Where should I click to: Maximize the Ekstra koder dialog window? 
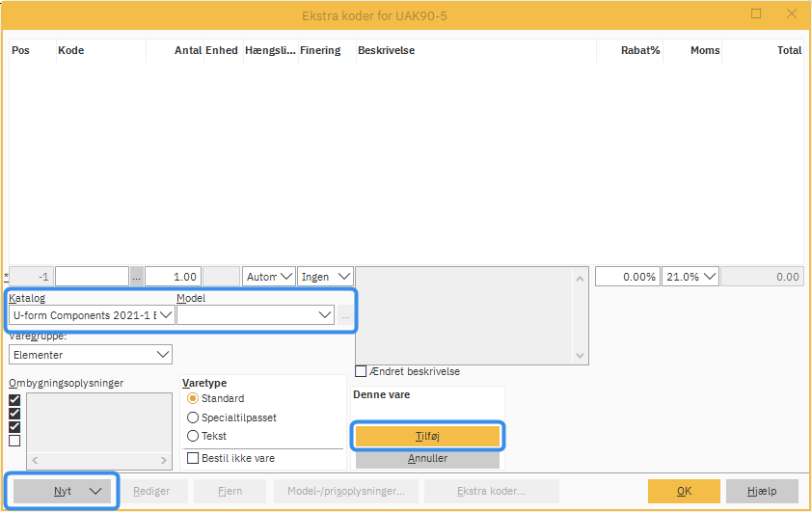click(x=757, y=13)
